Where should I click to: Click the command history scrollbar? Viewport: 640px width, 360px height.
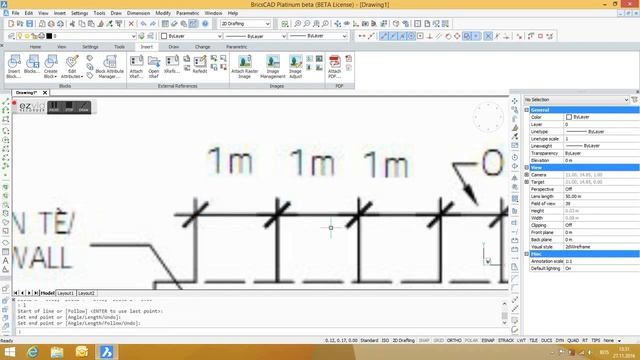(504, 313)
